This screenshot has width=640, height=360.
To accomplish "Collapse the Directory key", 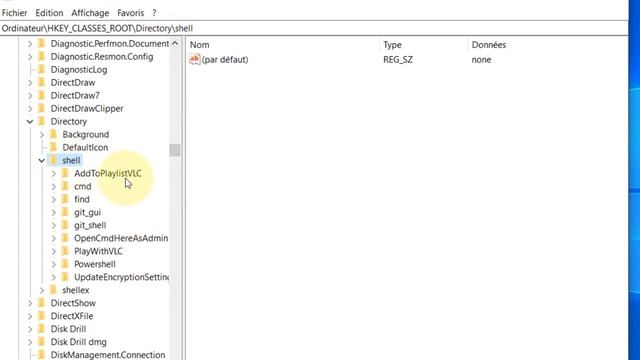I will [x=30, y=122].
